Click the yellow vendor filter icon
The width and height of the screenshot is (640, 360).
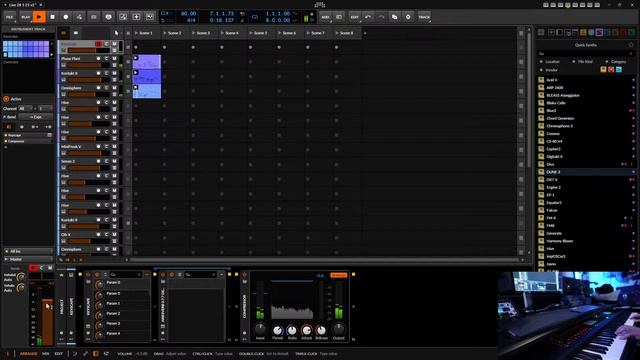coord(603,70)
